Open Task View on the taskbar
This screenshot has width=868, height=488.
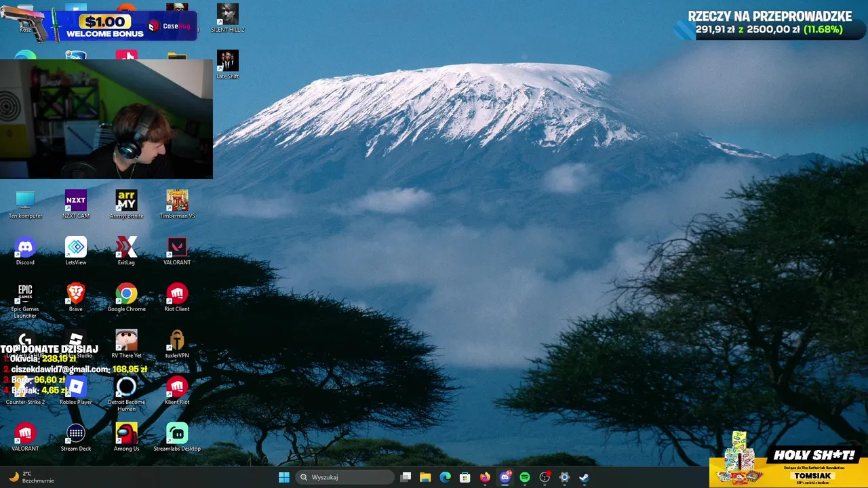(406, 477)
